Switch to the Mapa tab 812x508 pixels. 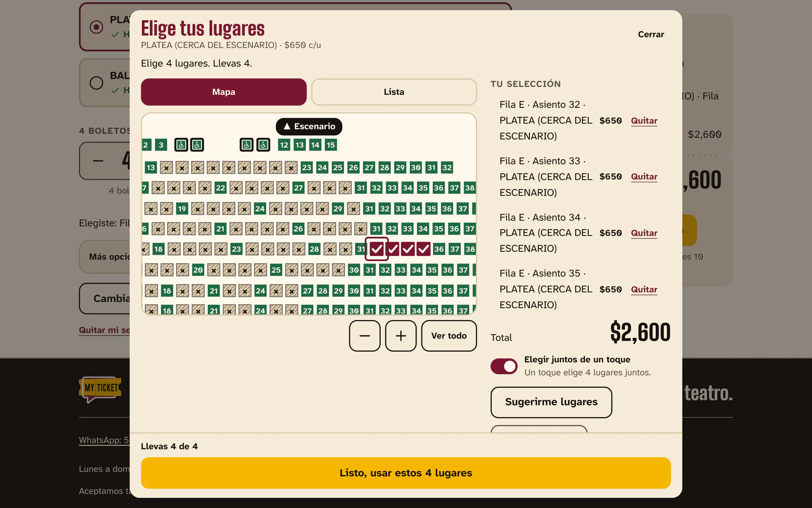coord(224,92)
